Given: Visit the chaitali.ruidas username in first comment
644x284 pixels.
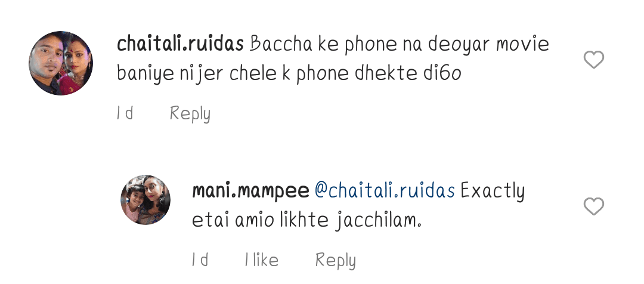Looking at the screenshot, I should (180, 44).
